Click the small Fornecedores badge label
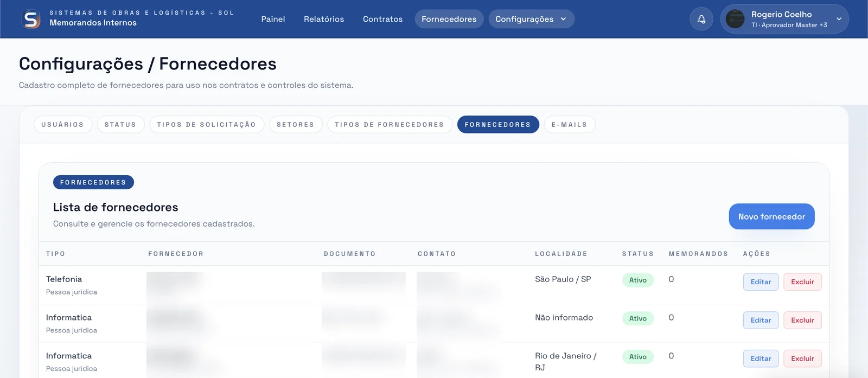The image size is (868, 378). [93, 182]
